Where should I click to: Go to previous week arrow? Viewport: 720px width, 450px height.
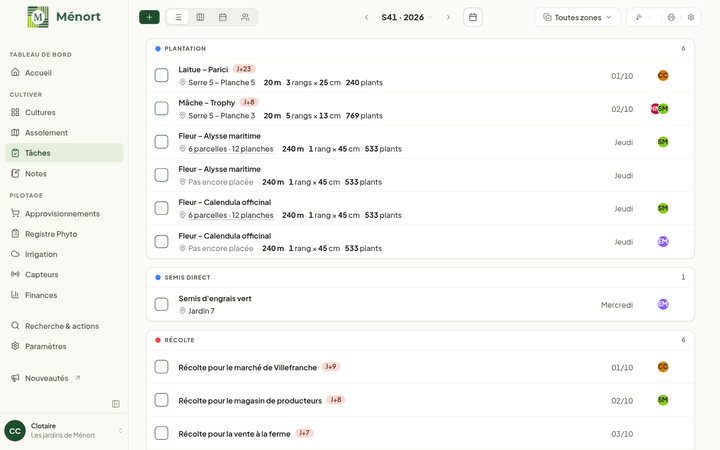[x=366, y=17]
